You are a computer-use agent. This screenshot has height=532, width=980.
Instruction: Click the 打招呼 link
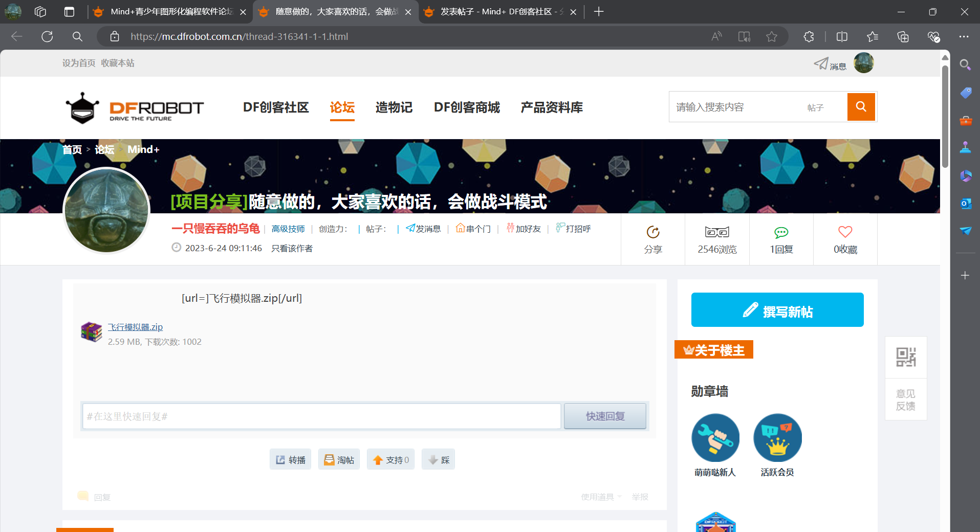coord(573,229)
